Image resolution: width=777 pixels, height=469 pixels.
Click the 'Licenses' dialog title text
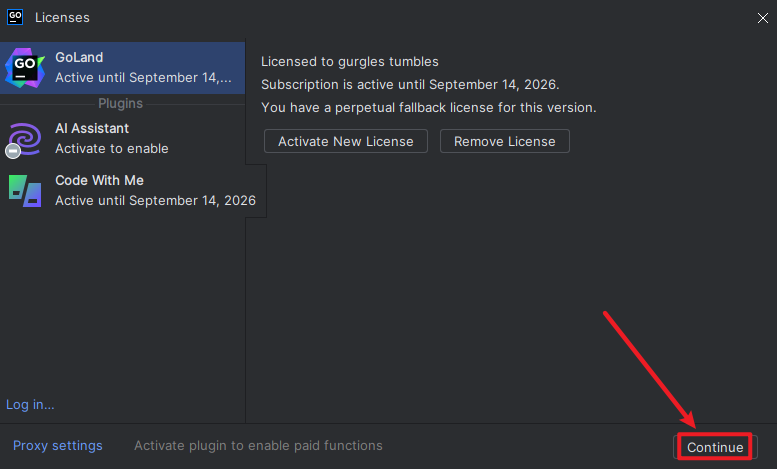[62, 17]
